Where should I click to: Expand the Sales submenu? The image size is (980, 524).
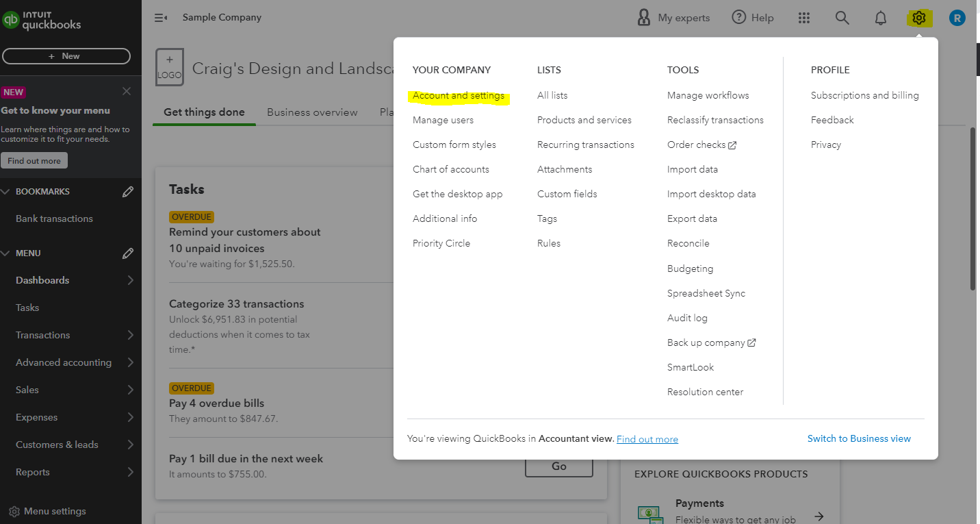click(130, 390)
